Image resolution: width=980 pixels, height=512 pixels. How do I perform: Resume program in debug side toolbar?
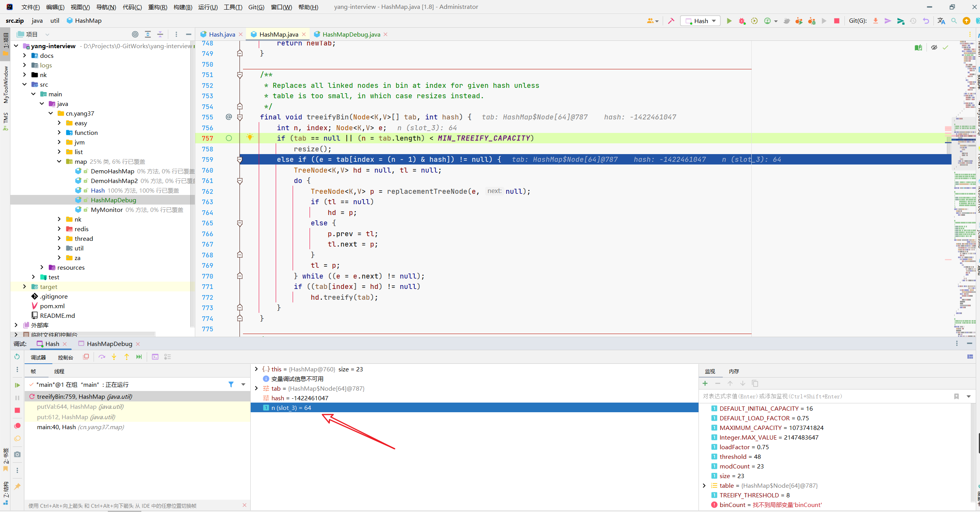[17, 385]
